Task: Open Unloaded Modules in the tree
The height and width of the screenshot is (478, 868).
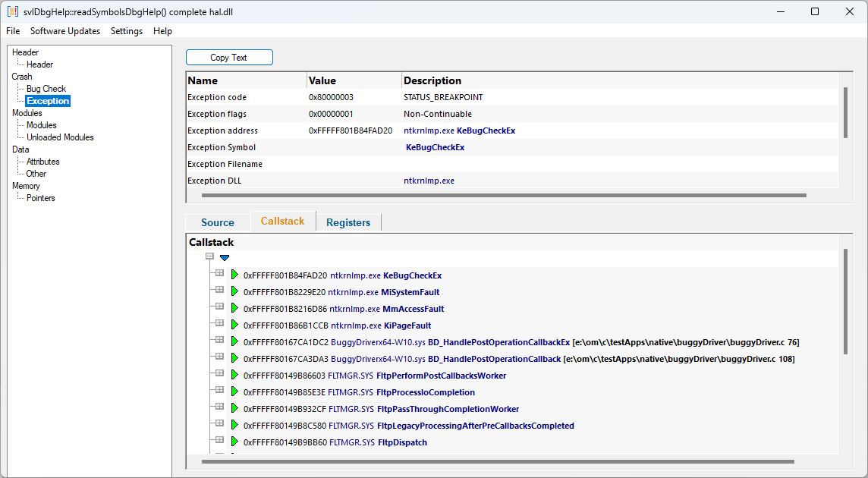Action: [61, 137]
